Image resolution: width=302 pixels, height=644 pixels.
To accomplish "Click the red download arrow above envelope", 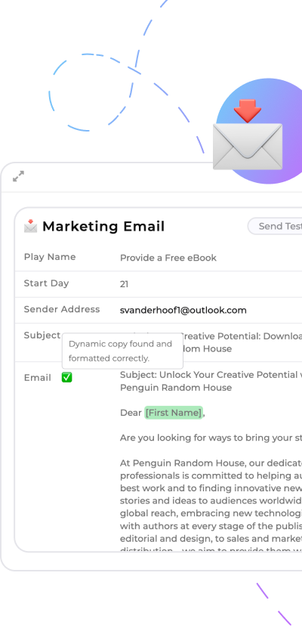I will 248,111.
